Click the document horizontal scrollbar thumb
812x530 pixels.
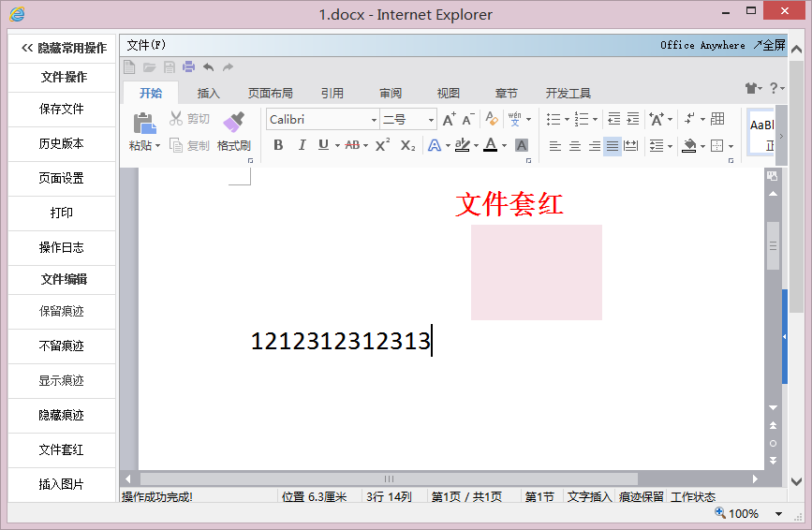389,478
